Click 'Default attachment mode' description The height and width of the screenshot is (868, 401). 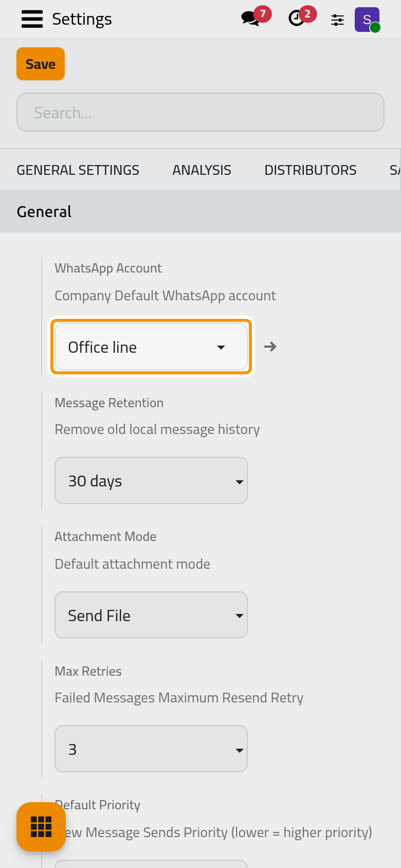(132, 564)
